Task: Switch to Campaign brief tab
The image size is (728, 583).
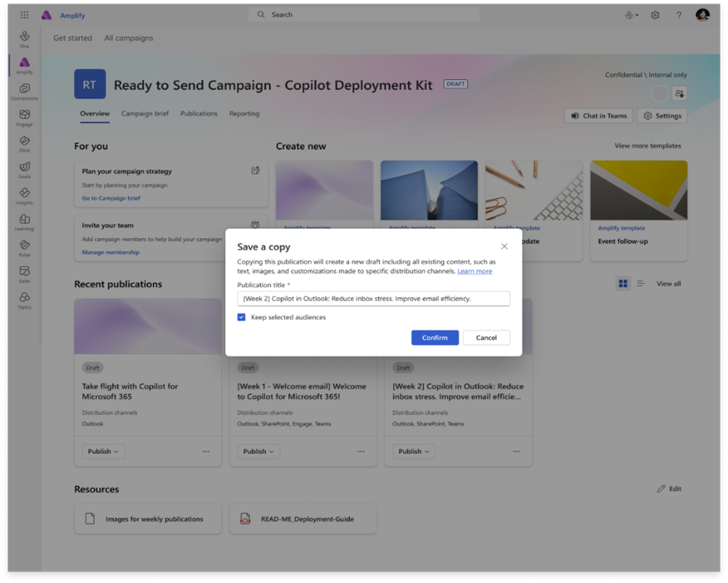Action: [145, 114]
